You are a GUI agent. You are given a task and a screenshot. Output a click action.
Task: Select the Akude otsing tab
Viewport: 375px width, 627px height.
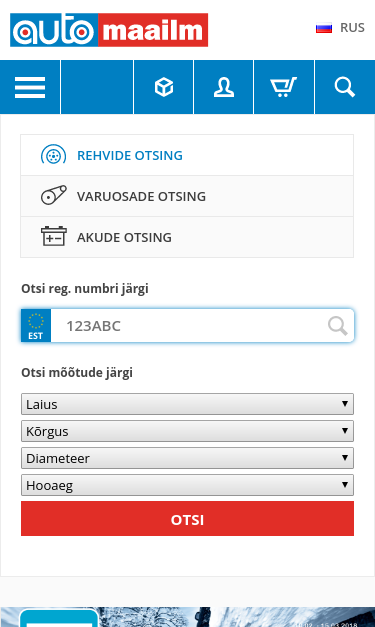tap(187, 237)
